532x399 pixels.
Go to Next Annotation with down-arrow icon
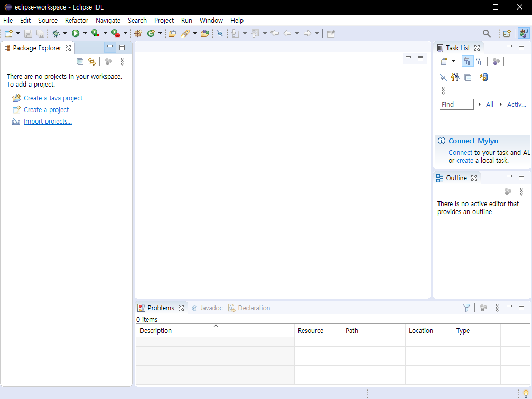click(235, 33)
